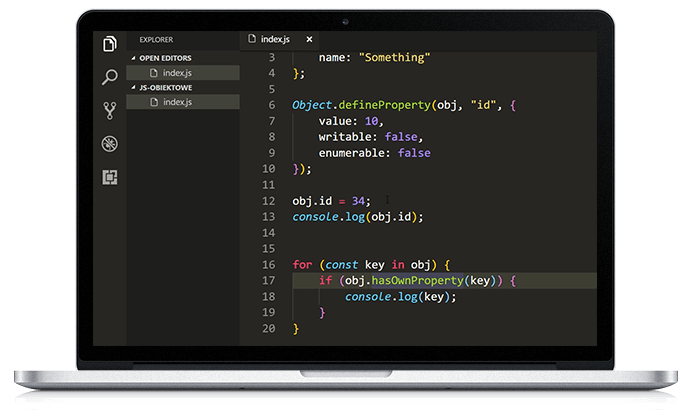Viewport: 695px width, 410px height.
Task: Open the Explorer view in activity bar
Action: [x=110, y=43]
